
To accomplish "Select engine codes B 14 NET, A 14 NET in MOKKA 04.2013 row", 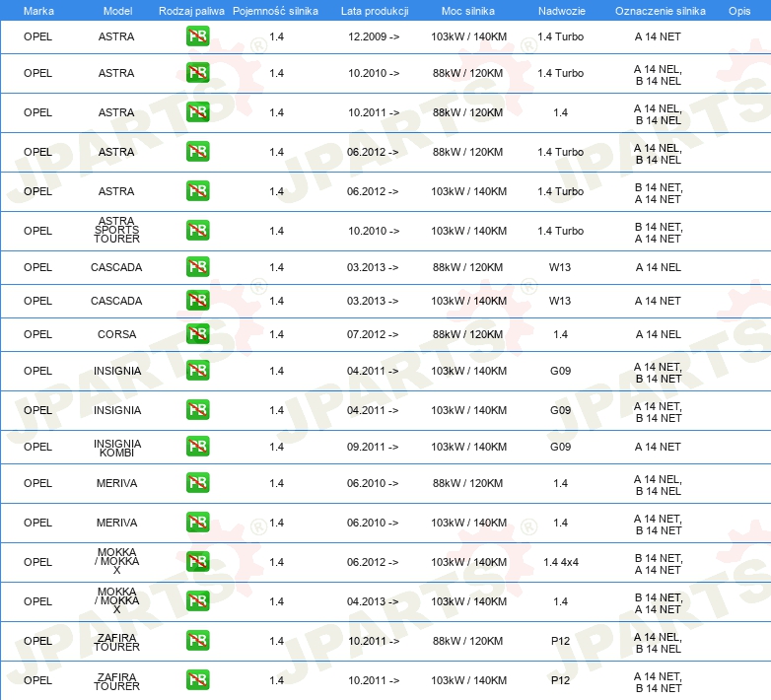I will (659, 603).
